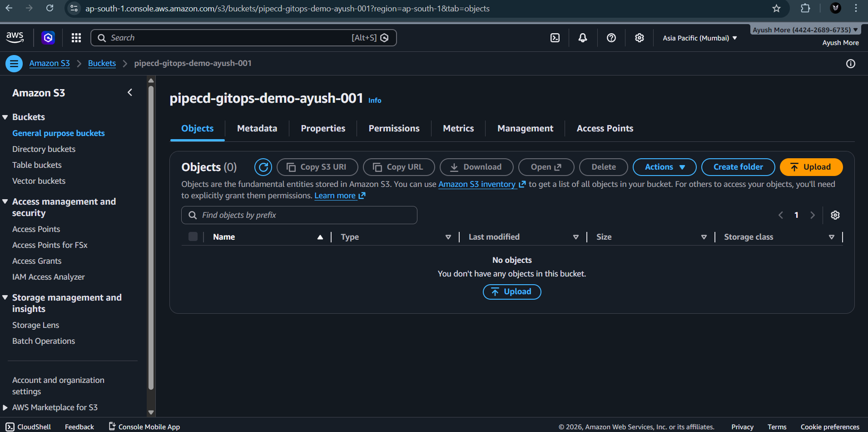This screenshot has height=432, width=868.
Task: Click the Copy URL icon
Action: 377,167
